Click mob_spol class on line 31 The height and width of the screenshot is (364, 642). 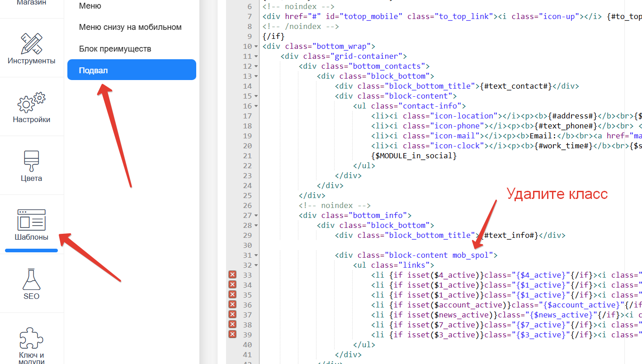pos(470,255)
